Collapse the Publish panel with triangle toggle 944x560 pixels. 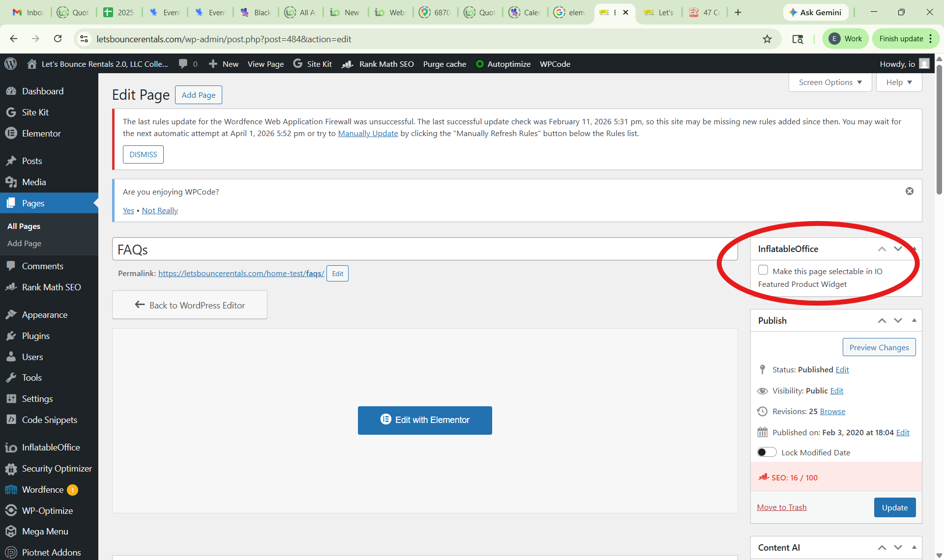[914, 320]
